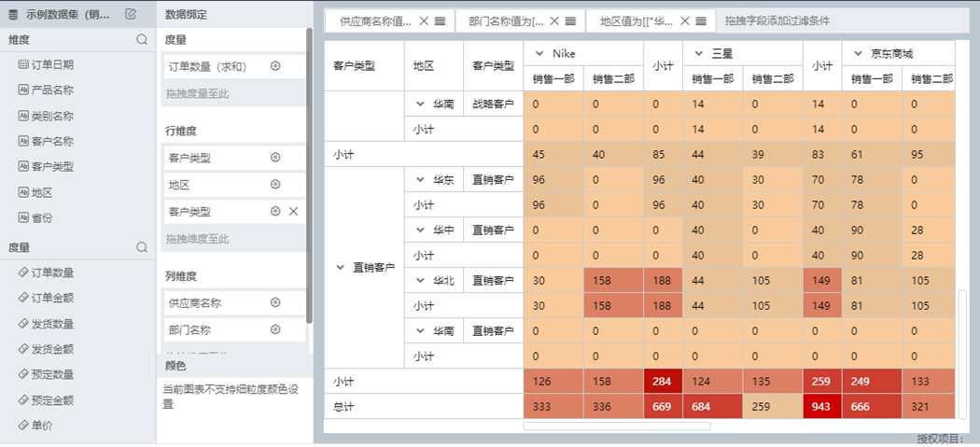Collapse the Nike supplier column group
Screen dimensions: 980x447
(x=539, y=54)
